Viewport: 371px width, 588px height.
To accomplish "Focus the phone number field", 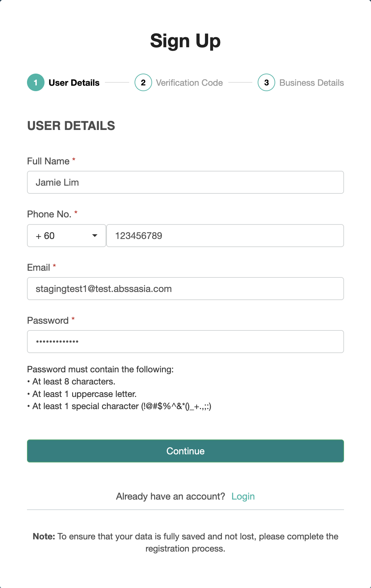I will tap(225, 236).
